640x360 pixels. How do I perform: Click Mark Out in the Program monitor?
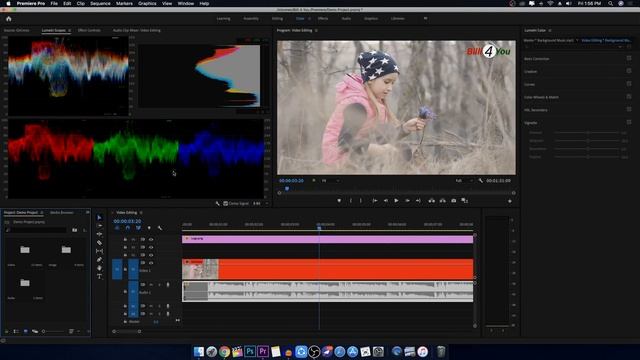click(x=361, y=201)
